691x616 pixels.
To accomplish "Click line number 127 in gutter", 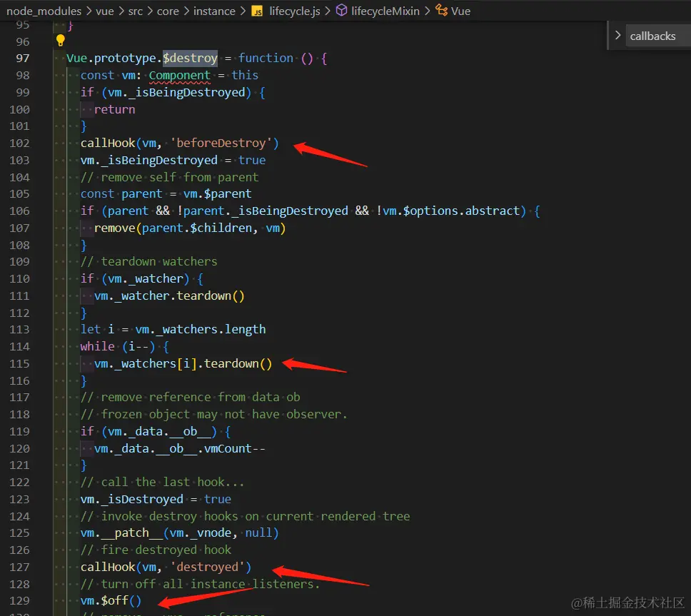I will coord(19,567).
